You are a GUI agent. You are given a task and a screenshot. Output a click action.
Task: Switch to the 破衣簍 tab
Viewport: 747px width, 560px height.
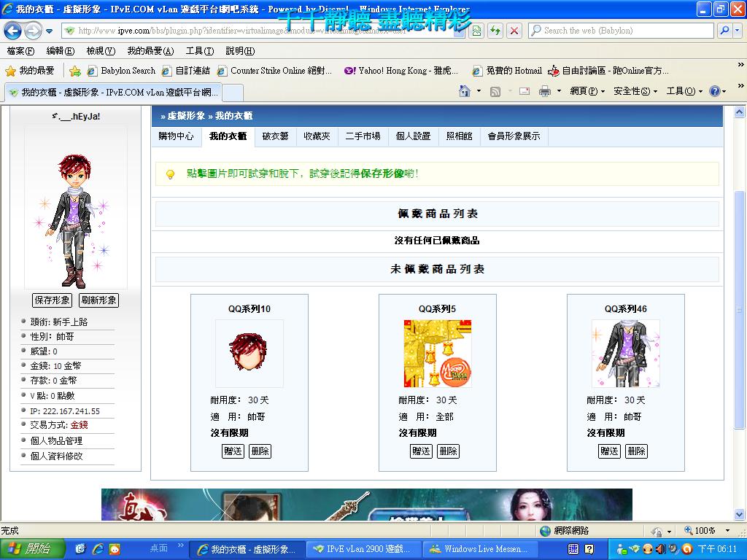275,136
